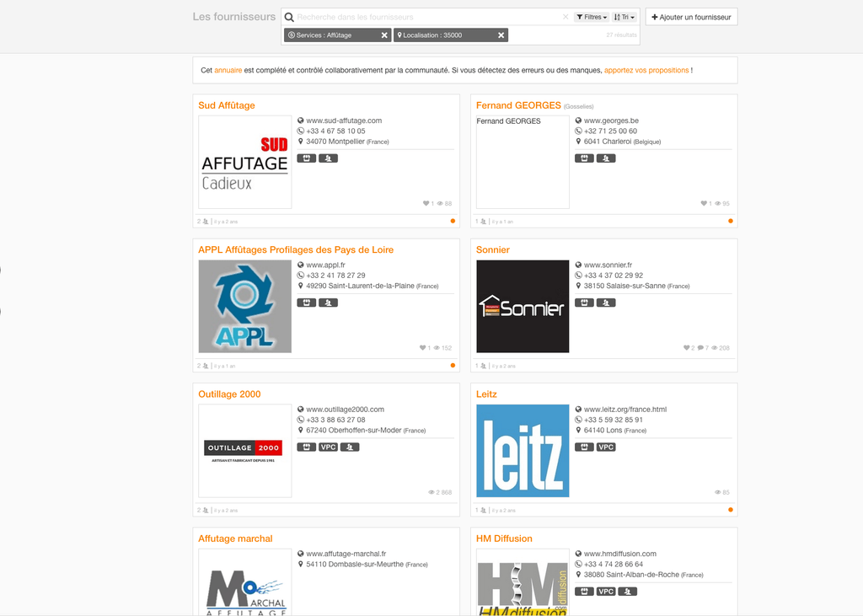Click the person badge on the APPL card

click(328, 303)
